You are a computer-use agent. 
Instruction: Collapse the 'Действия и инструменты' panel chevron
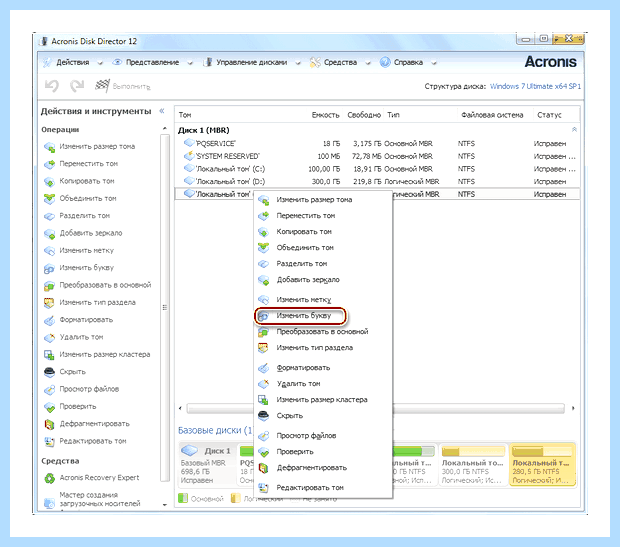162,111
